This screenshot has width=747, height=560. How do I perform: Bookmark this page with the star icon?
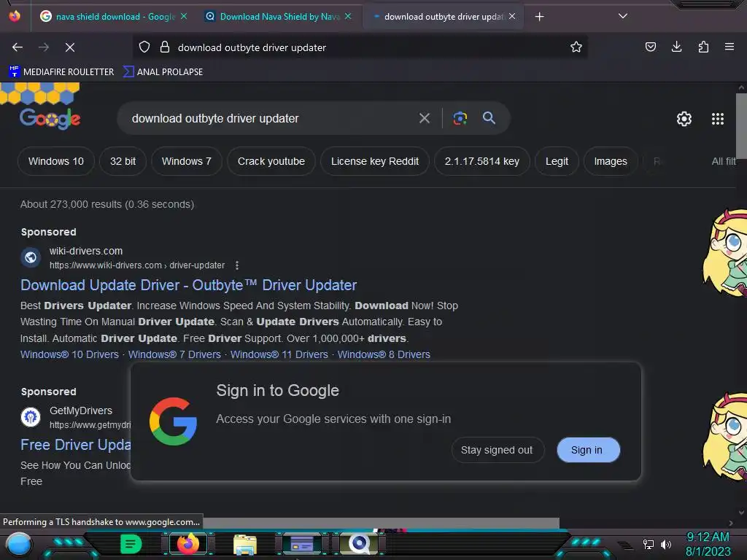576,47
